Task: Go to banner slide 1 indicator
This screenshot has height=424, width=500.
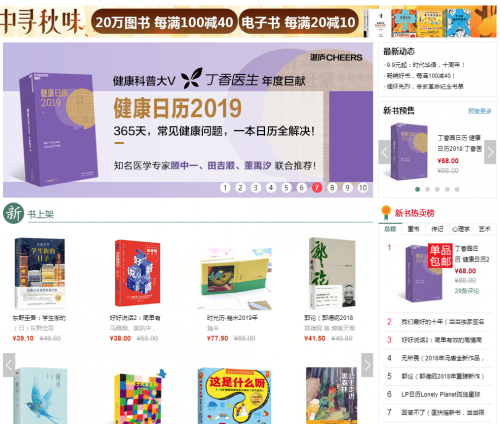Action: coord(225,188)
